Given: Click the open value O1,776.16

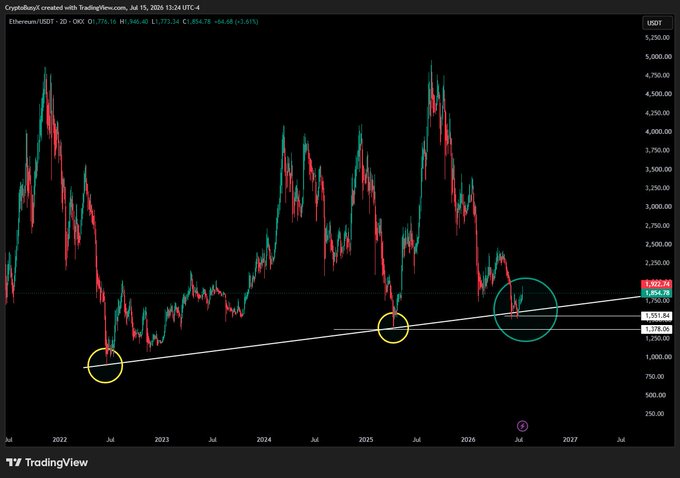Looking at the screenshot, I should (102, 21).
